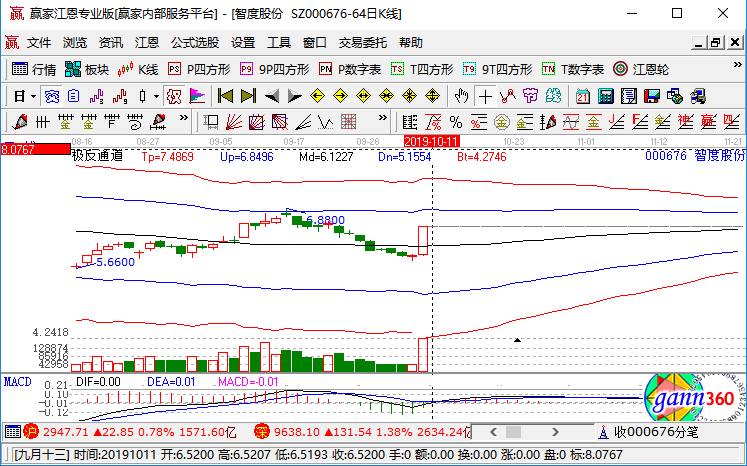The image size is (747, 466).
Task: Click the 日 period button
Action: [19, 96]
